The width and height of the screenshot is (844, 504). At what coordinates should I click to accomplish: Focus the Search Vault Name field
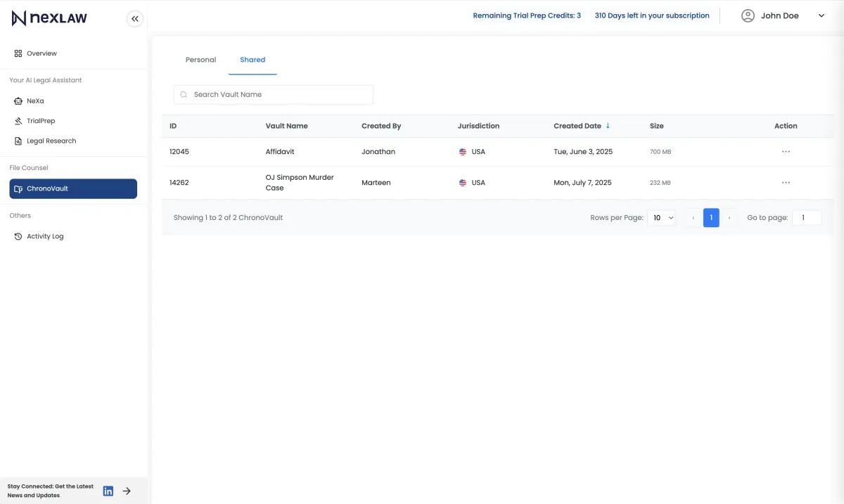pos(274,94)
